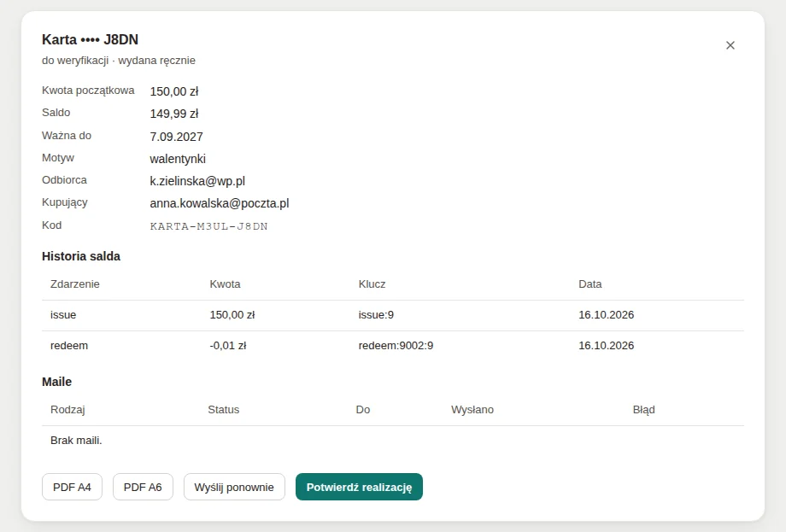Screen dimensions: 786x532
Task: Download the PDF A6 version
Action: [143, 487]
